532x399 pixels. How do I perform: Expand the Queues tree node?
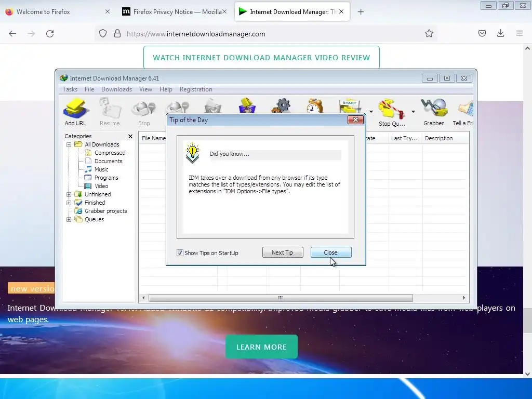pos(69,219)
